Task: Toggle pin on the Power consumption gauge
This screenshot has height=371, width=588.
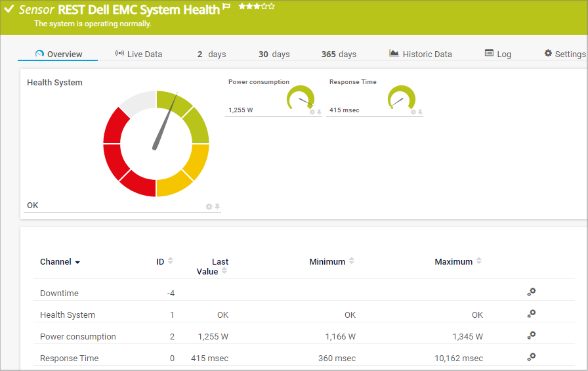Action: 319,112
